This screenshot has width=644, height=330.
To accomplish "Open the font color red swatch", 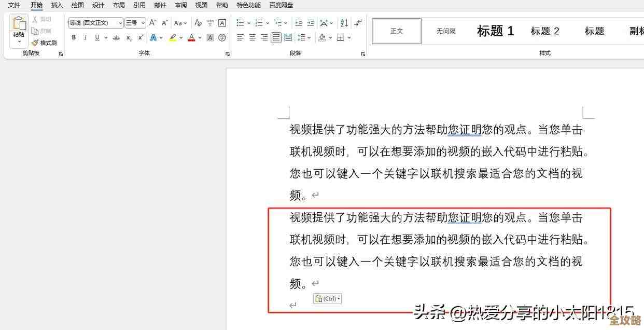I will (x=191, y=37).
